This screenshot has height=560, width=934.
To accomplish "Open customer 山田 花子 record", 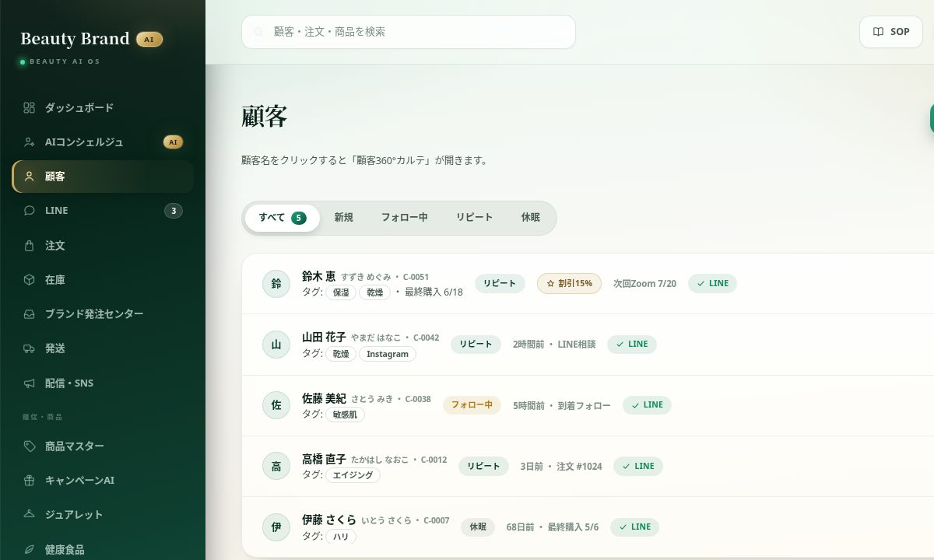I will [x=324, y=337].
